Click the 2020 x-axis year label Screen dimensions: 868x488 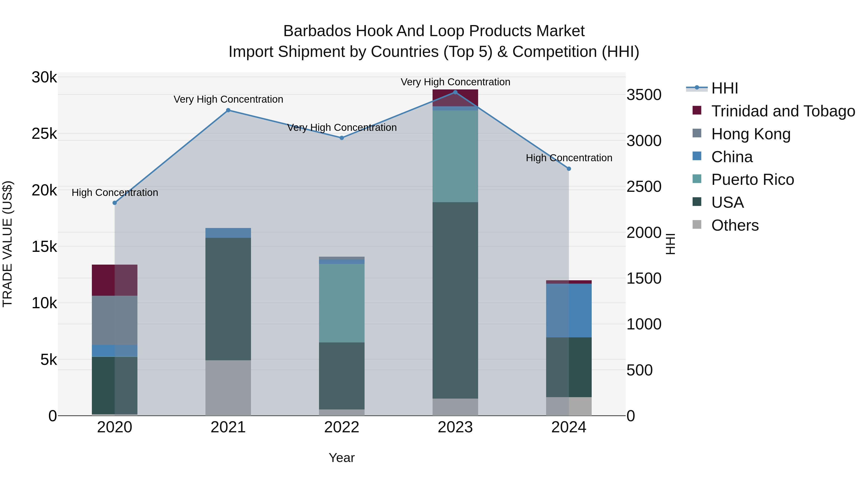pos(115,427)
